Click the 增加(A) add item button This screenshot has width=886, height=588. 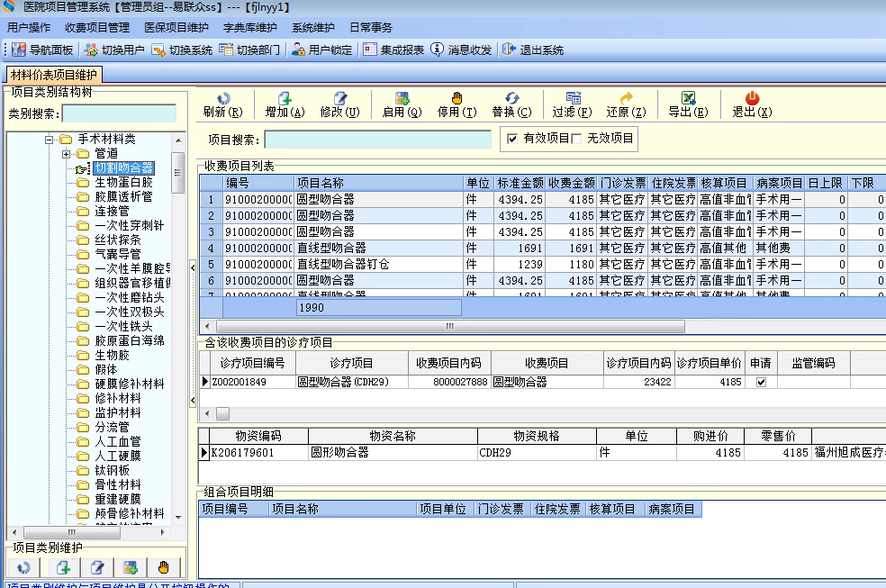point(285,105)
